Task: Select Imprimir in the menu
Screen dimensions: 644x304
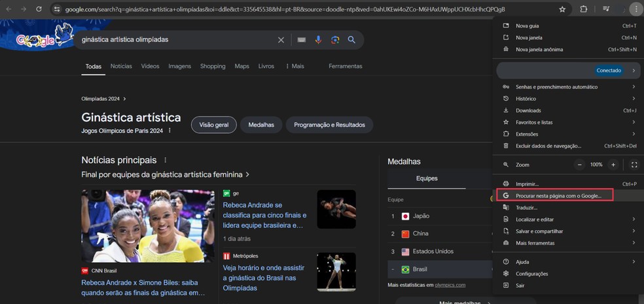Action: (569, 184)
